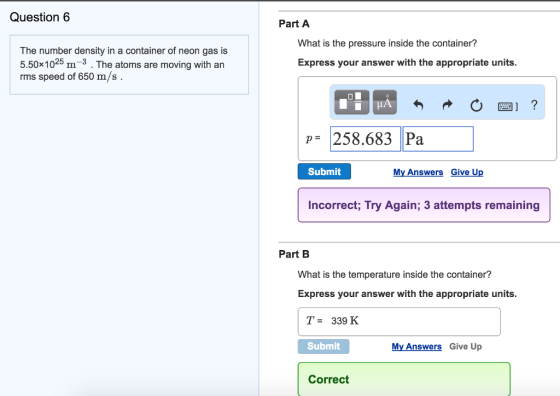Click the 'Part B' heading
This screenshot has width=560, height=396.
(294, 254)
